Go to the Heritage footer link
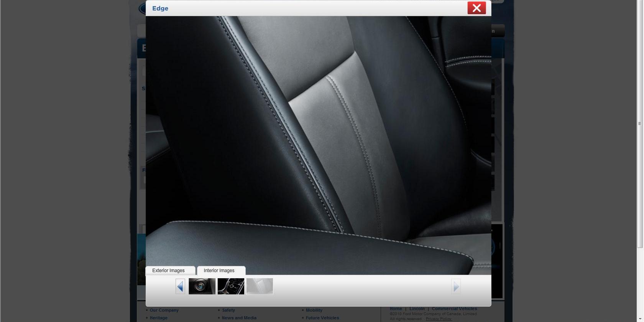 (159, 318)
